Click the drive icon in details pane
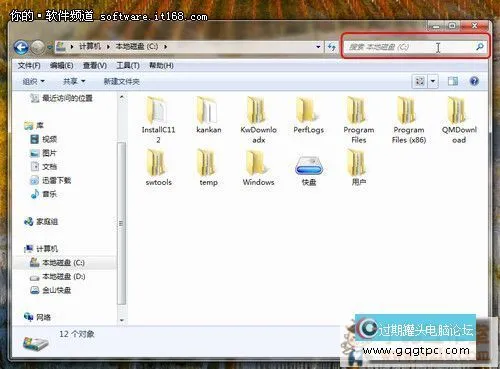Viewport: 500px width, 369px height. coord(36,343)
